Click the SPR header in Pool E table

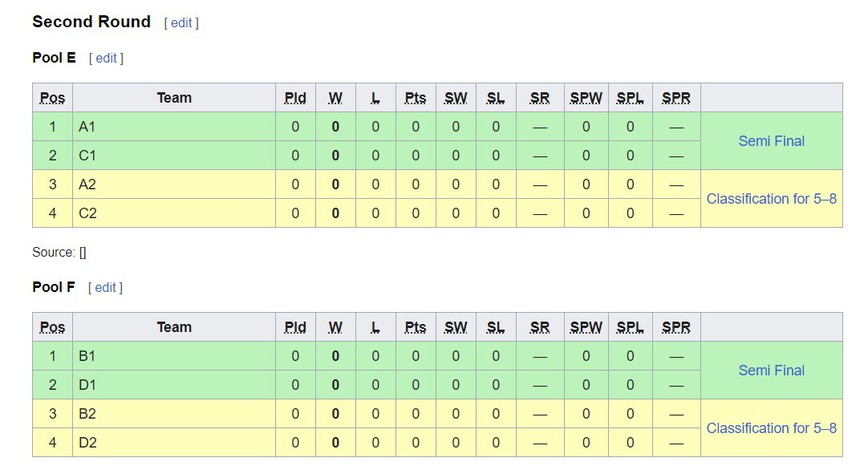[676, 98]
